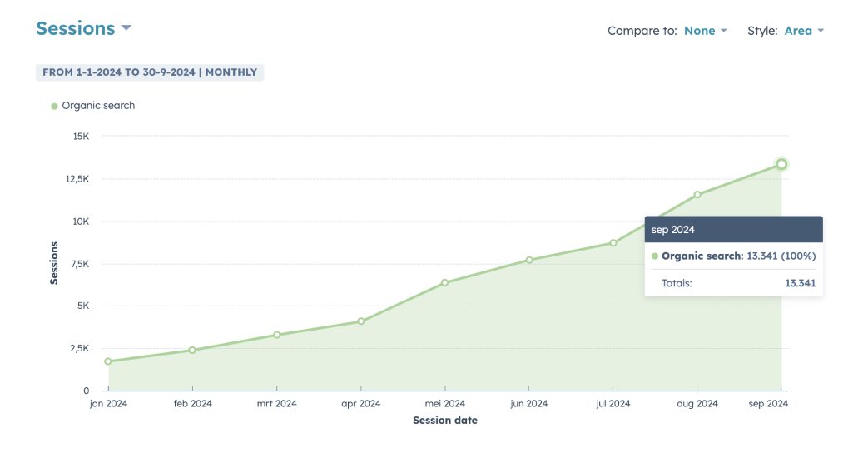Click the jan 2024 data point
This screenshot has width=868, height=458.
coord(108,361)
